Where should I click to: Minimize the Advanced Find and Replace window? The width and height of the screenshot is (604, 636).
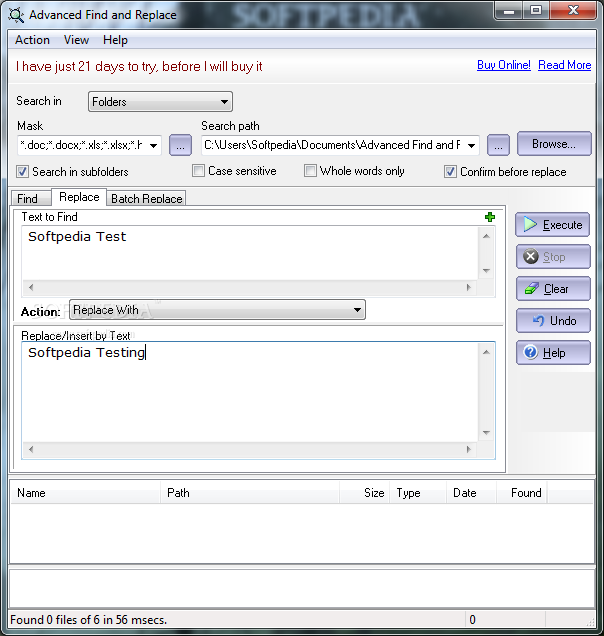[x=509, y=11]
